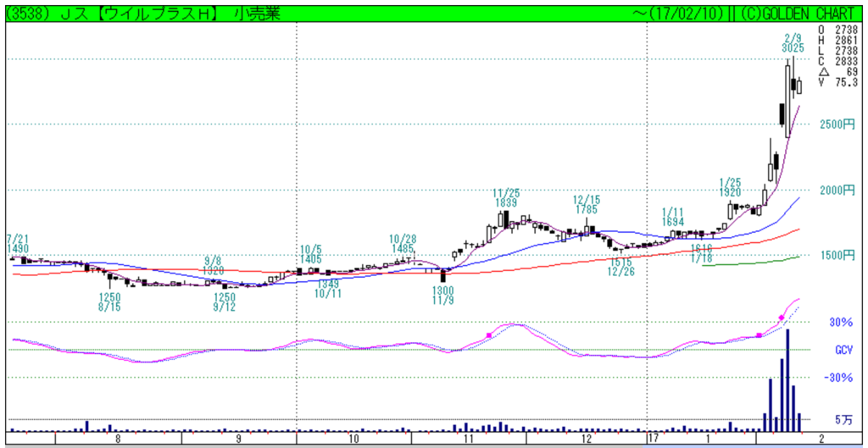Click the 2500円 price axis label
868x448 pixels.
tap(837, 124)
